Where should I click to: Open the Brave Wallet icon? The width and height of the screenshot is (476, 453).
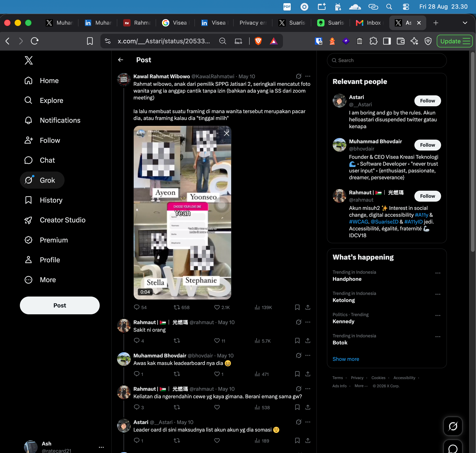coord(400,41)
